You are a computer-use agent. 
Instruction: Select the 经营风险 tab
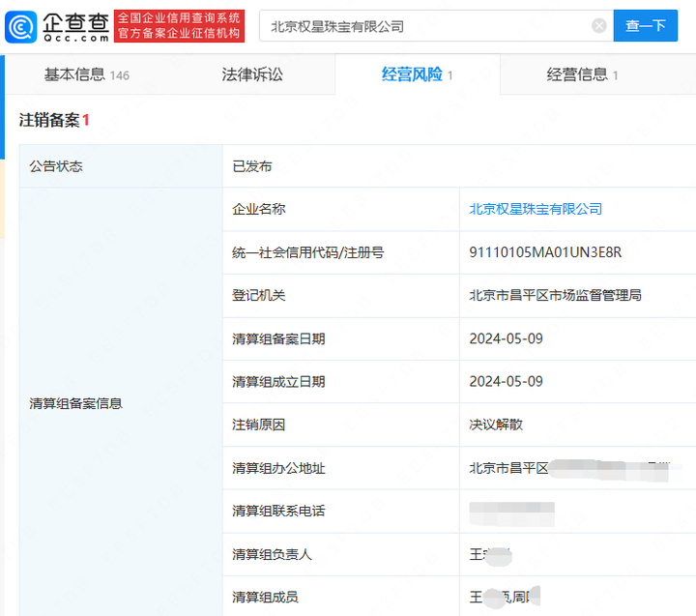418,74
